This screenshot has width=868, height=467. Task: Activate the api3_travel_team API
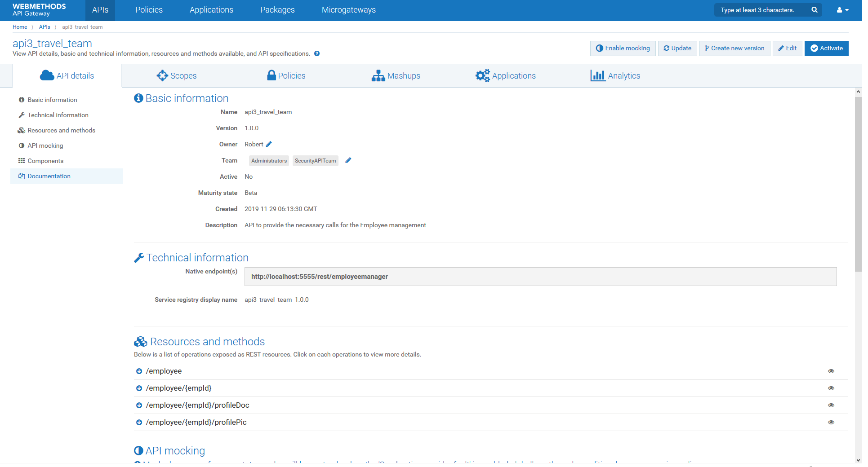coord(826,48)
